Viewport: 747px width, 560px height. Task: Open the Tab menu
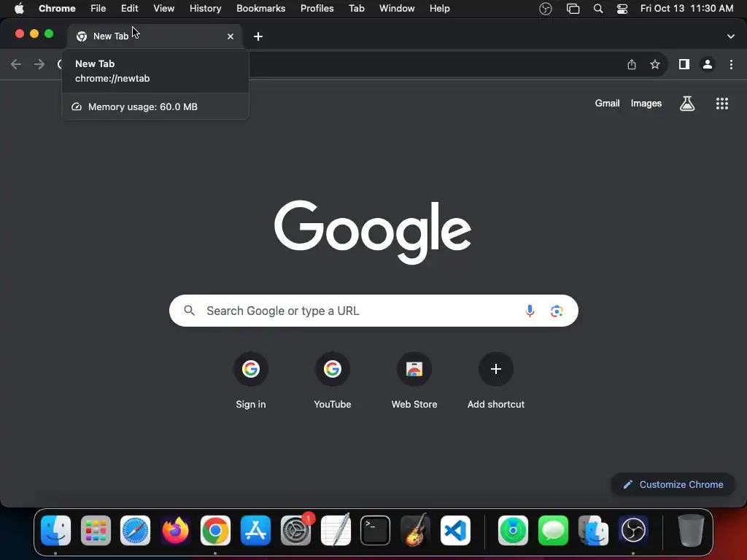(356, 9)
